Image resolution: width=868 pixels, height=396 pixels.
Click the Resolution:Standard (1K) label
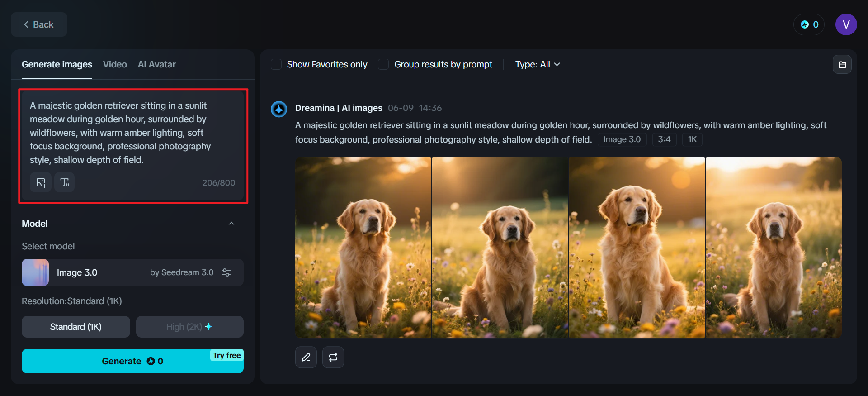[72, 301]
